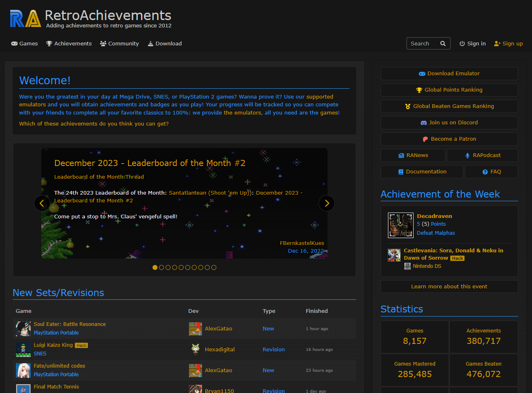
Task: Open the Achievements menu
Action: (x=69, y=44)
